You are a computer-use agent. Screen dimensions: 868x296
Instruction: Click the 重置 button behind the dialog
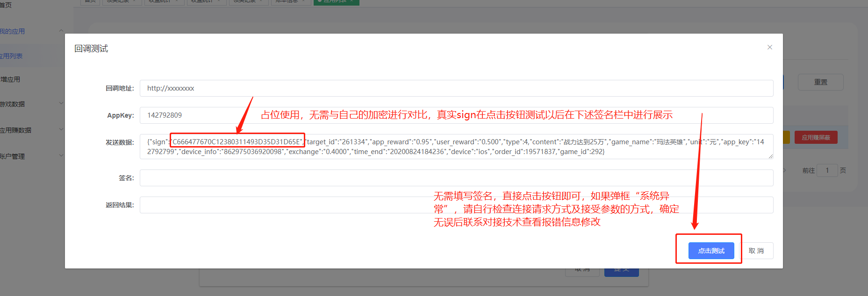[820, 82]
